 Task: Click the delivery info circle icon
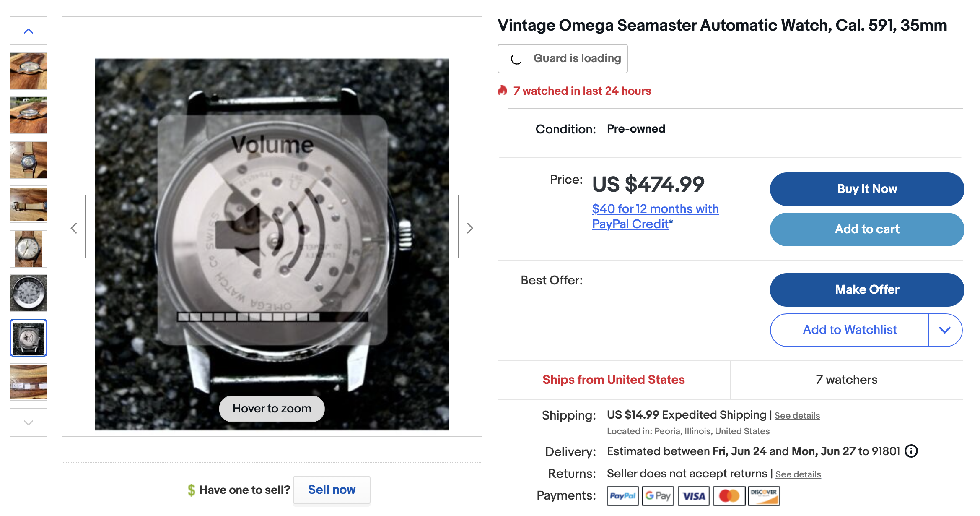pyautogui.click(x=911, y=451)
